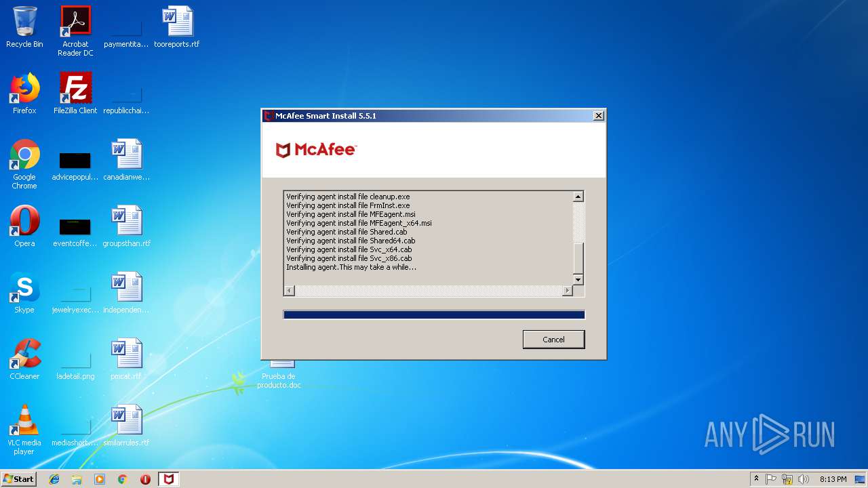Open Windows Explorer from taskbar
868x488 pixels.
[x=77, y=479]
